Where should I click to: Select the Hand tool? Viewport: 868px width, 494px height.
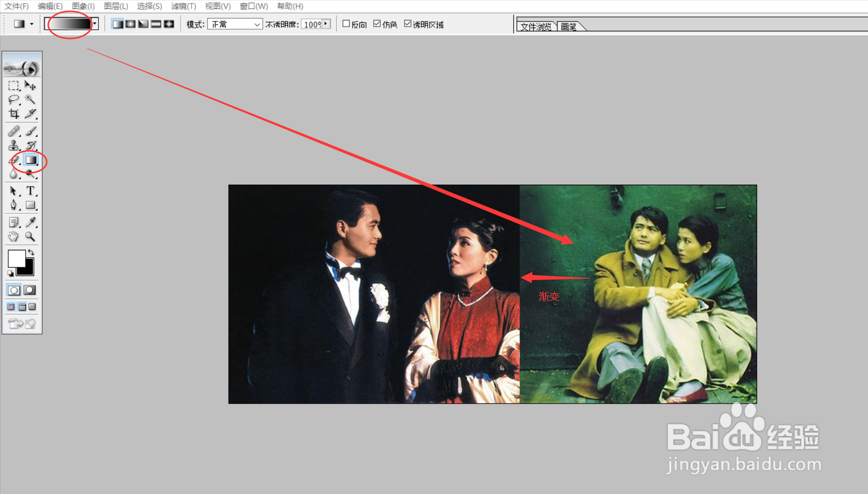click(14, 236)
